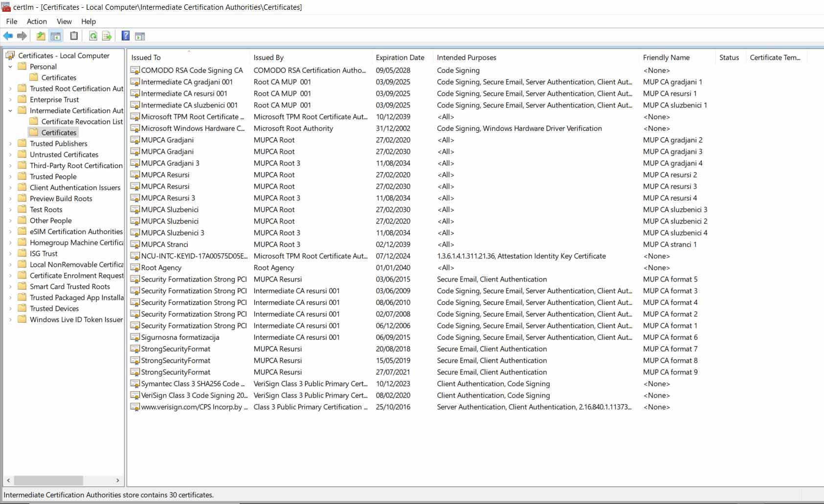
Task: Toggle Show/Hide Action Pane icon
Action: point(140,36)
